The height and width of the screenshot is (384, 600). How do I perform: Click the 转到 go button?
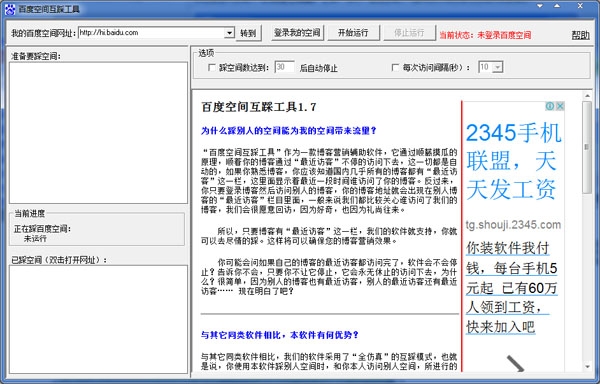click(248, 33)
